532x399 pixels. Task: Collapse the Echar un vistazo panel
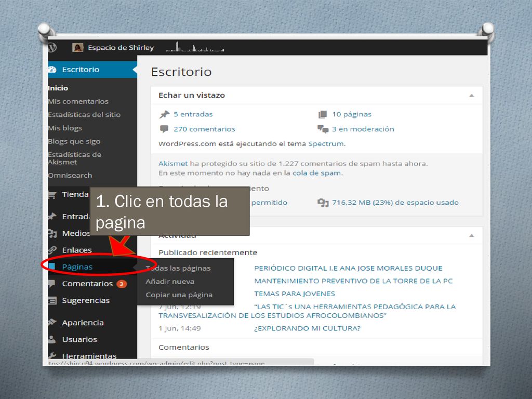472,96
